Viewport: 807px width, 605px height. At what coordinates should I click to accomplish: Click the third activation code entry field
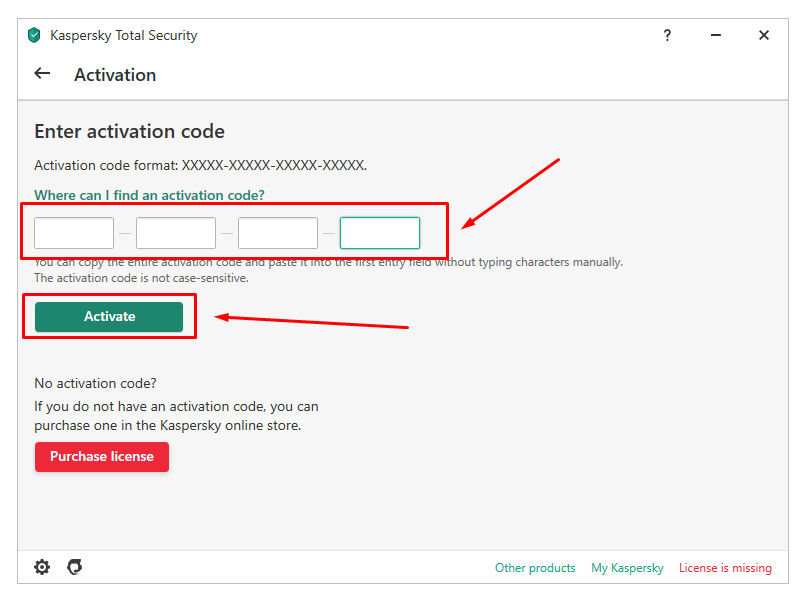278,233
